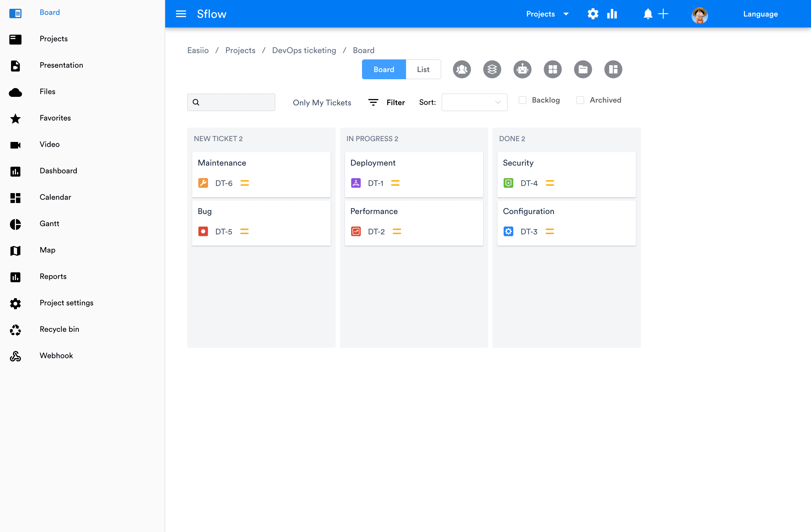Open the Maintenance ticket card

coord(261,174)
